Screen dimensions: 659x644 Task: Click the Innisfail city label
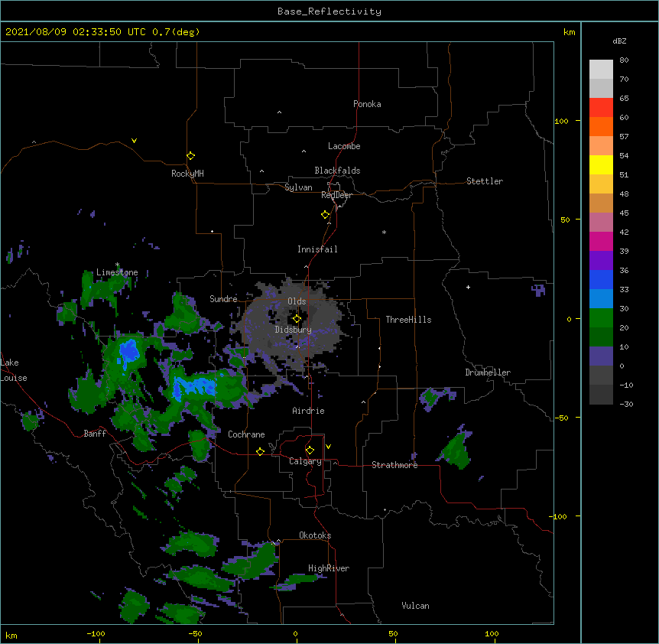point(317,249)
